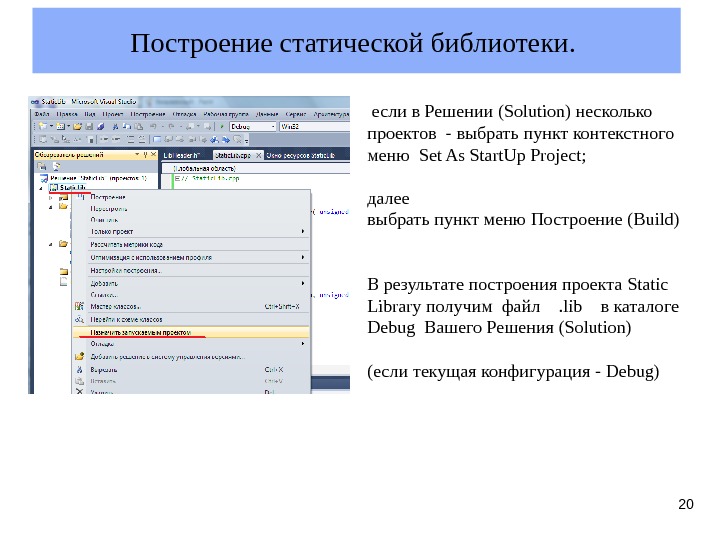Choose Перейти к схеме классов entry

[x=191, y=319]
